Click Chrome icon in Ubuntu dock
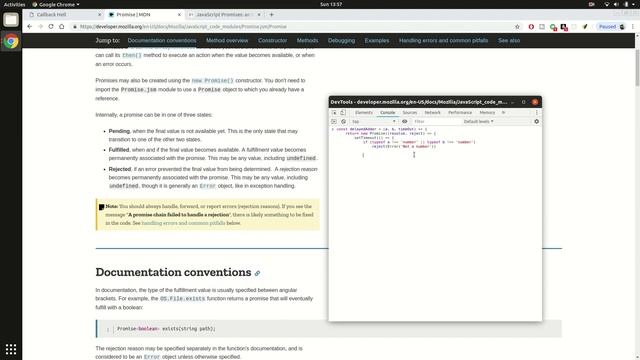The image size is (640, 360). coord(11,41)
